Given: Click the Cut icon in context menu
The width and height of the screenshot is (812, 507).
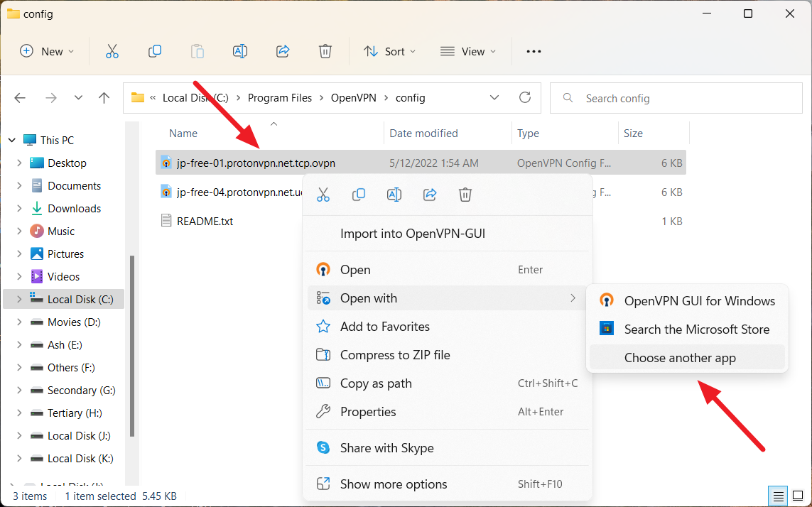Looking at the screenshot, I should click(323, 195).
